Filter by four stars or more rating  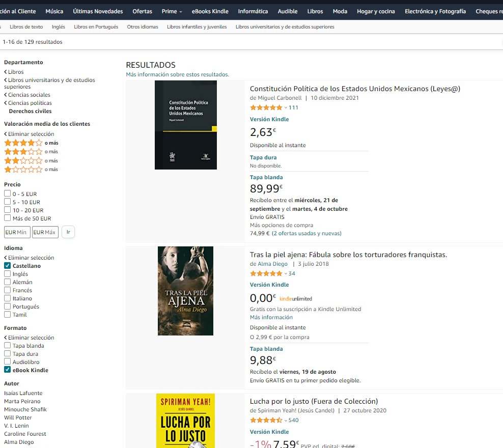[x=31, y=143]
